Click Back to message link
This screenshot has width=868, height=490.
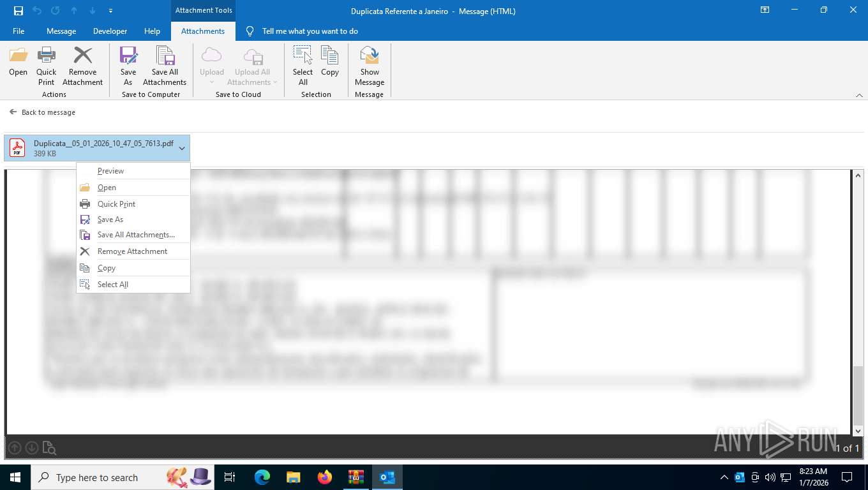click(x=43, y=112)
